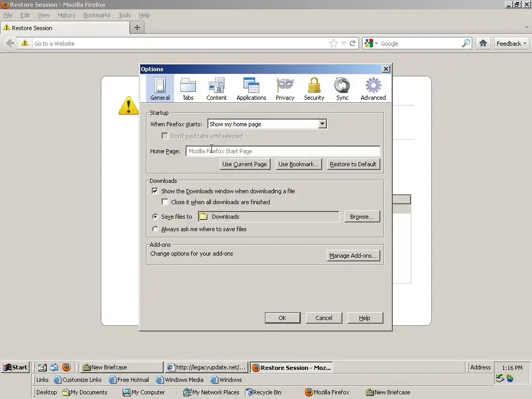
Task: Open the Windows Start menu
Action: point(15,367)
